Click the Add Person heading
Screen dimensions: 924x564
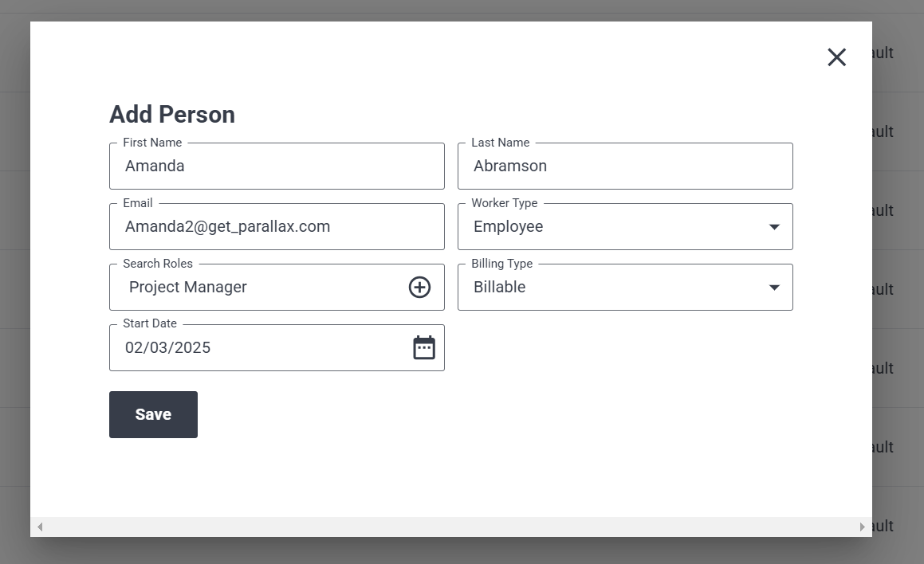click(172, 115)
